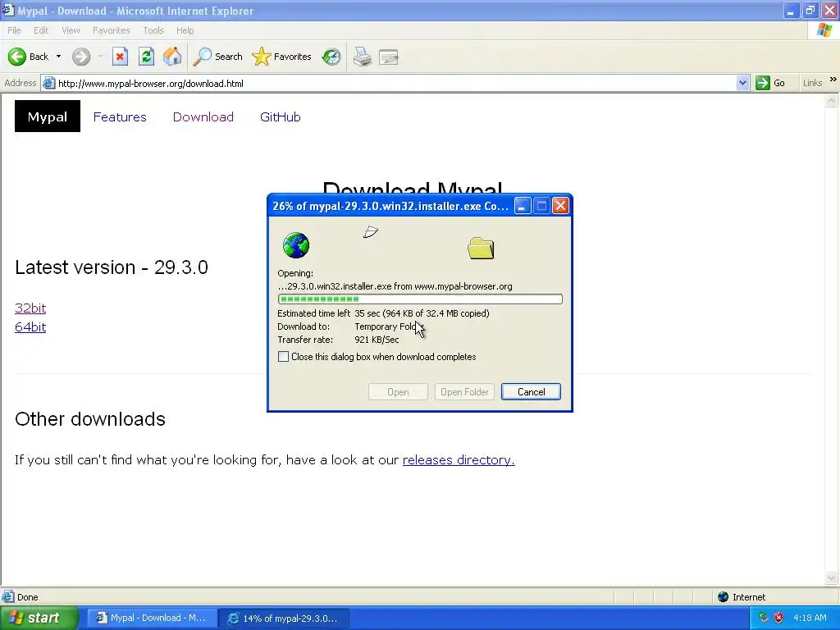Click the page scrollbar up arrow
840x630 pixels.
click(x=832, y=100)
